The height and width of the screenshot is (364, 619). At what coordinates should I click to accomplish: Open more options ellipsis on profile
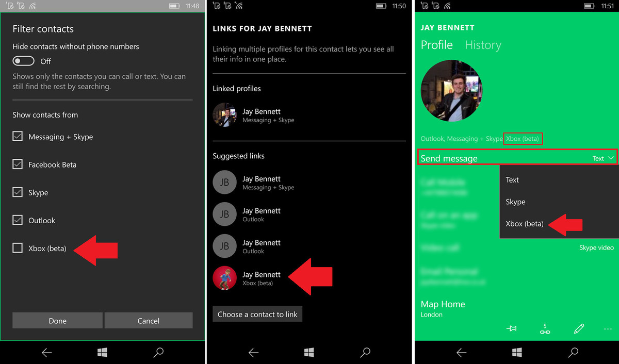(608, 329)
